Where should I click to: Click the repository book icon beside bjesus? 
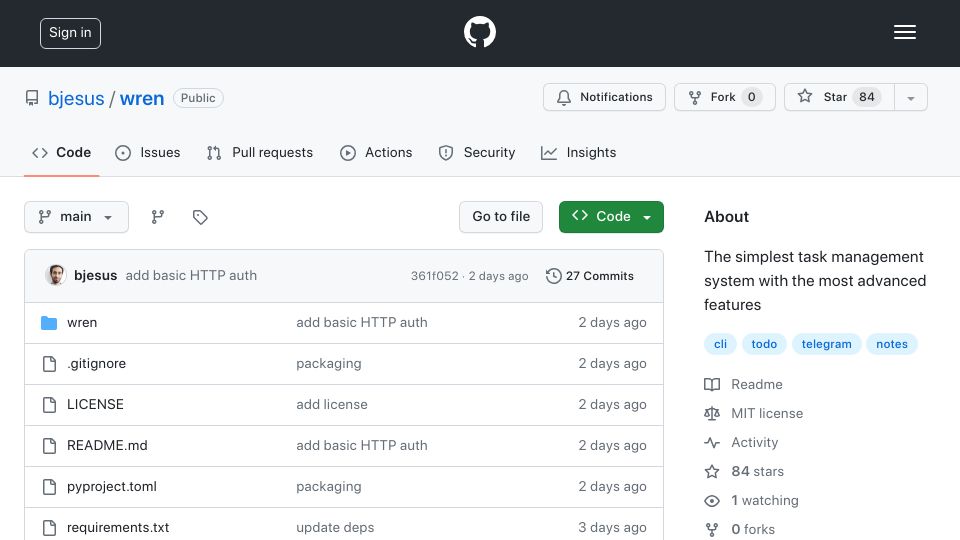pyautogui.click(x=32, y=98)
